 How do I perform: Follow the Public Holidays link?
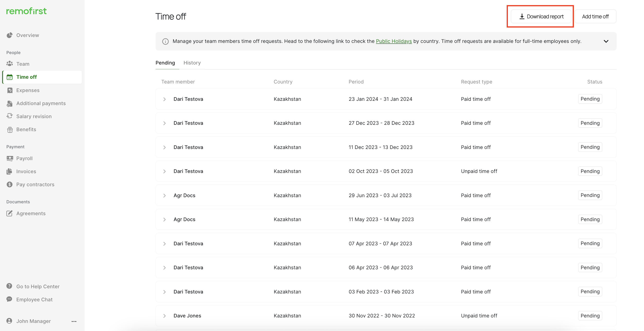point(394,41)
